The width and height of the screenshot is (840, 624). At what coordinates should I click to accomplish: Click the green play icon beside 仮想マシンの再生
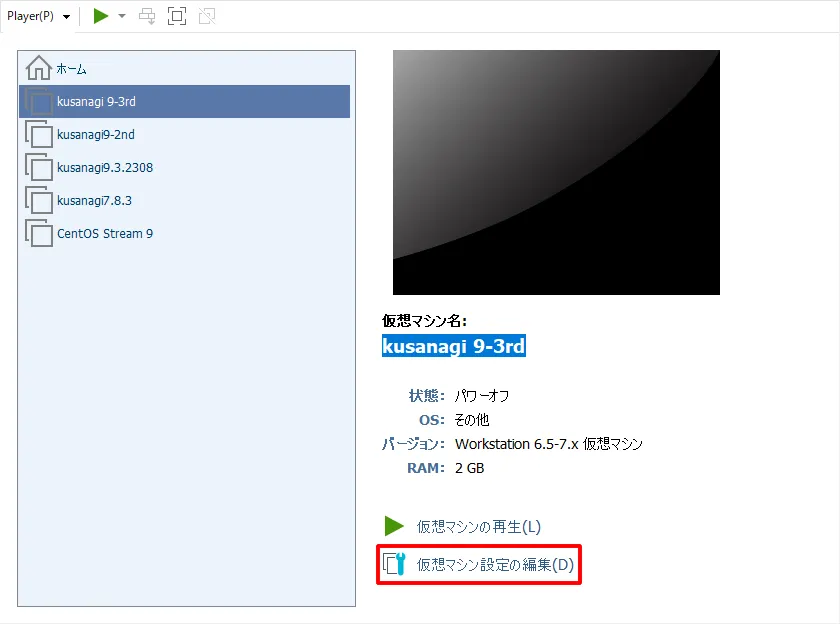pos(394,526)
